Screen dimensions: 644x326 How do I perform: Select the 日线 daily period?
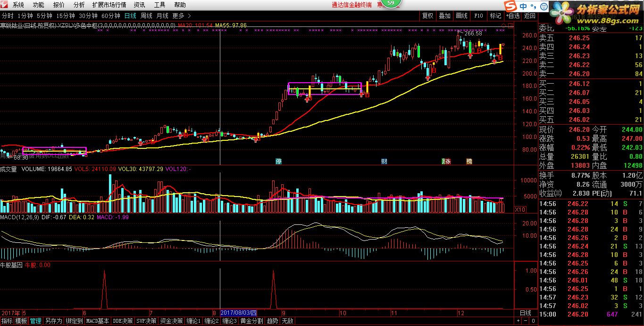(130, 16)
